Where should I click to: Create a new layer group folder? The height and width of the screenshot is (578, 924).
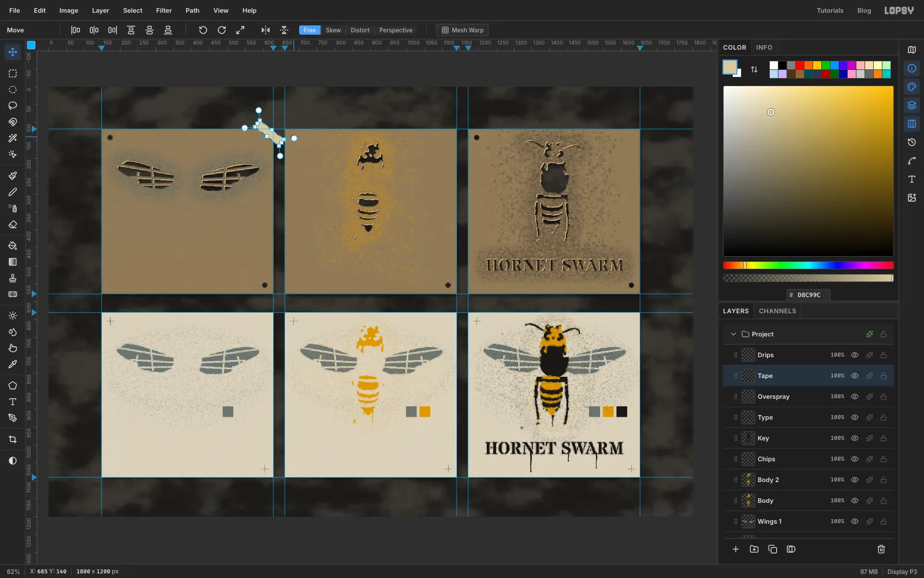click(x=754, y=549)
